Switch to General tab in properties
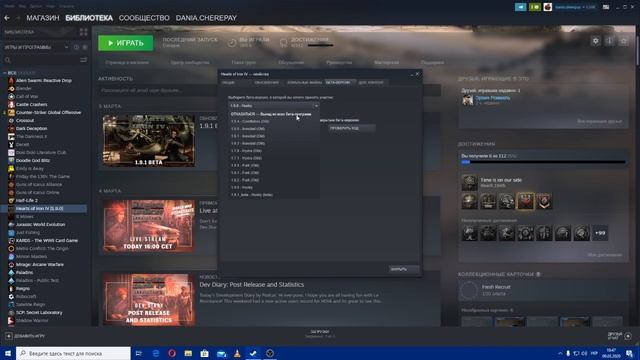 click(228, 82)
